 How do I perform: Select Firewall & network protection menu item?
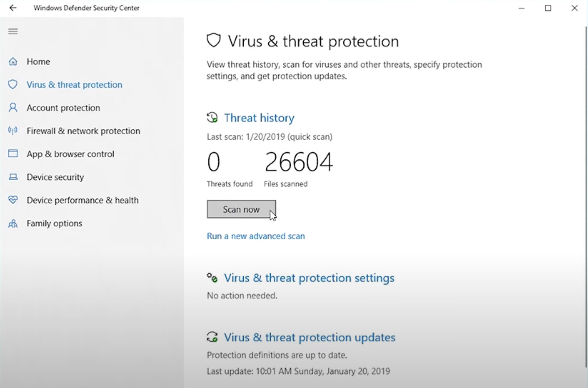point(83,131)
